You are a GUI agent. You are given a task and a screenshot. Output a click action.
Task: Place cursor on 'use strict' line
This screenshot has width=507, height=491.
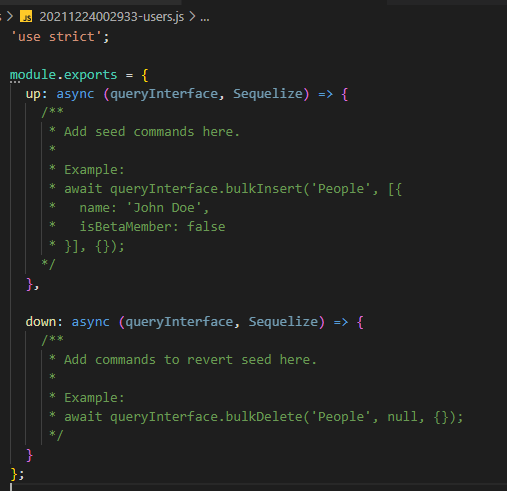coord(60,37)
